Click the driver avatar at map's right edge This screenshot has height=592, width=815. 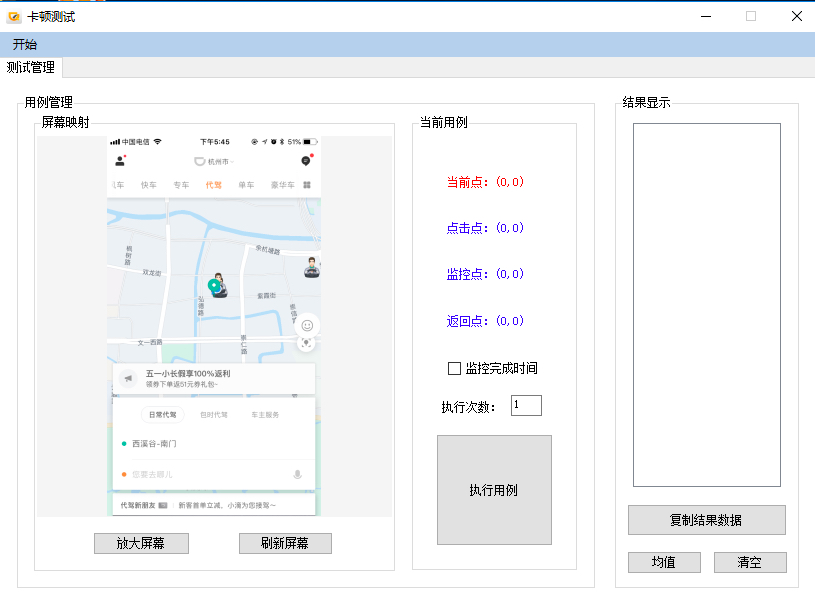click(x=312, y=267)
